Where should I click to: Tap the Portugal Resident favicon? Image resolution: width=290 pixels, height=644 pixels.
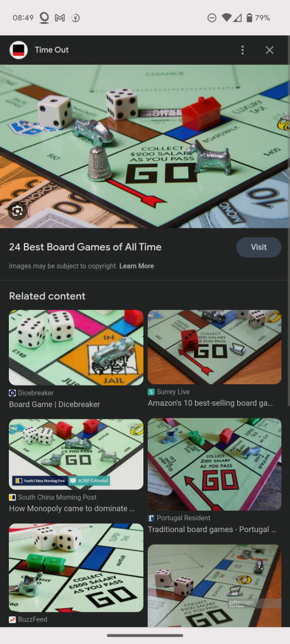pos(151,518)
